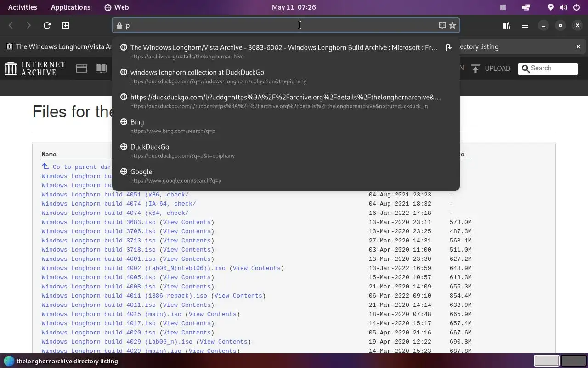Click the magnifier icon in Archive search

526,69
